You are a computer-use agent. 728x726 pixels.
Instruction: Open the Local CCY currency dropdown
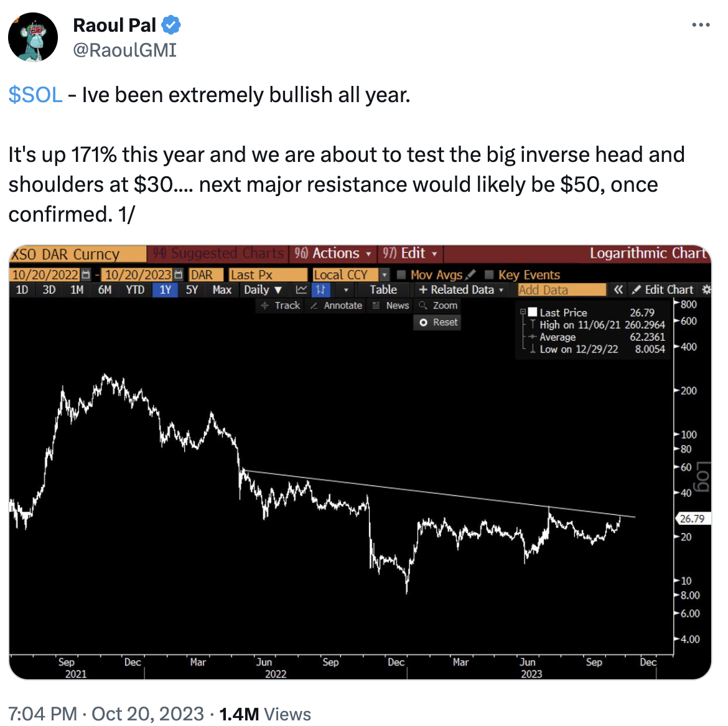[385, 275]
